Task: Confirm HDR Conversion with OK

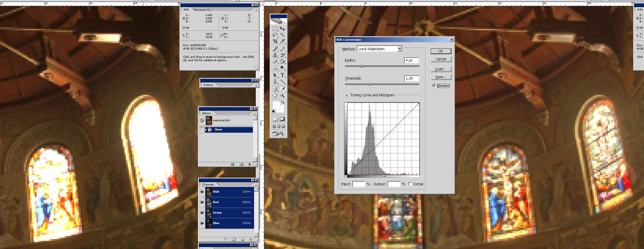Action: [441, 51]
